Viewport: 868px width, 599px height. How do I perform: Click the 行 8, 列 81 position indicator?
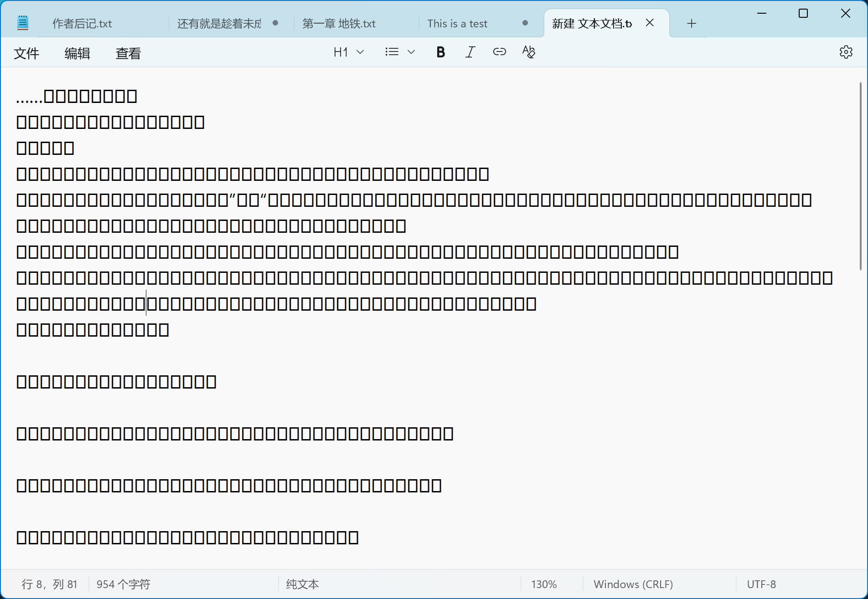point(49,584)
